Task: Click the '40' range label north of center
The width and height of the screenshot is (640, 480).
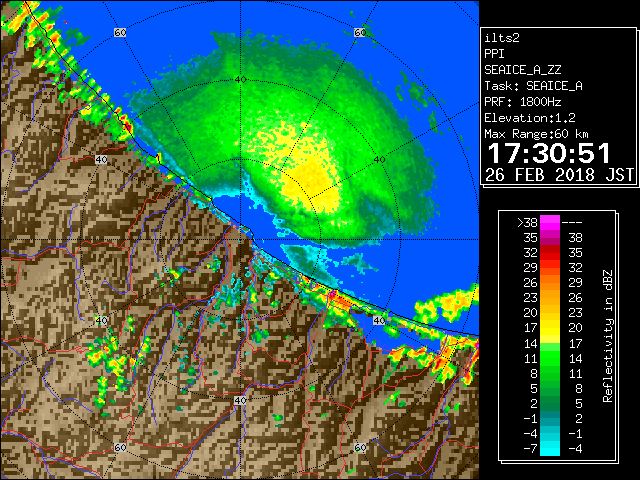Action: click(x=240, y=79)
